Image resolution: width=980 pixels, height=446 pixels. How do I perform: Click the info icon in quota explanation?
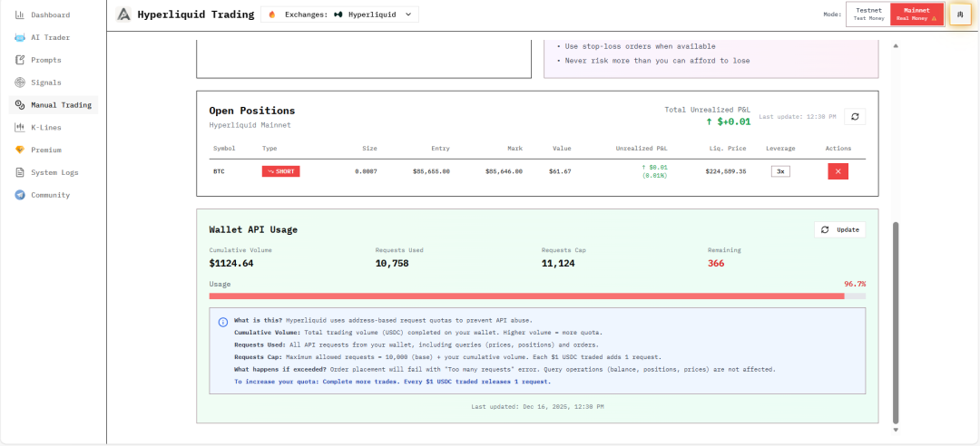222,323
